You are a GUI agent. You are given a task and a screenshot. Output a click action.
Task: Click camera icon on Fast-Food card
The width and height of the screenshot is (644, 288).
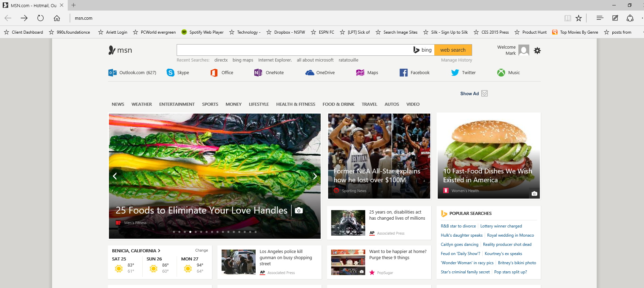pyautogui.click(x=534, y=193)
